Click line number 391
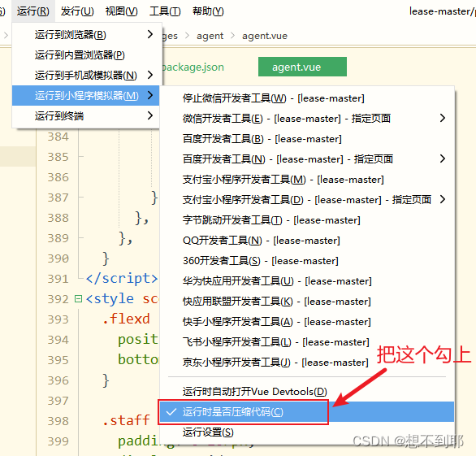Viewport: 476px width, 456px height. pyautogui.click(x=58, y=279)
